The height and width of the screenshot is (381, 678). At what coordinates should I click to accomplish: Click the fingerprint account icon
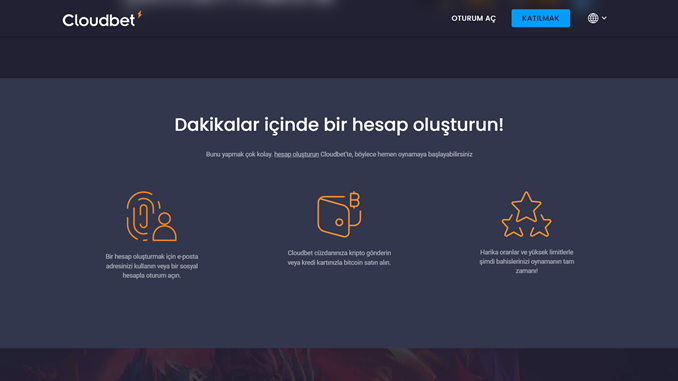pyautogui.click(x=151, y=216)
